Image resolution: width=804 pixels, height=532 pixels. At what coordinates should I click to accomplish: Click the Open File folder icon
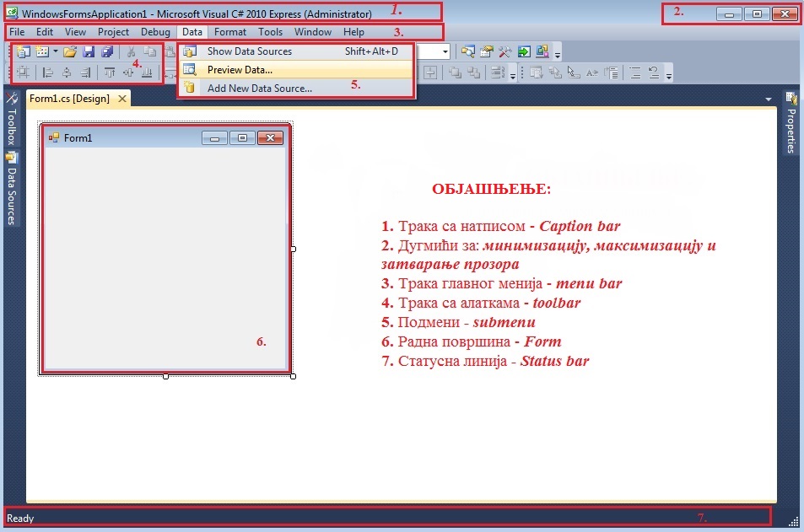click(70, 52)
